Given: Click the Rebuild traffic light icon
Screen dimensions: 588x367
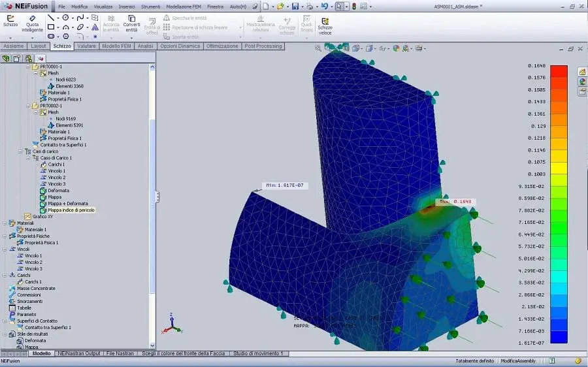Looking at the screenshot, I should 353,7.
